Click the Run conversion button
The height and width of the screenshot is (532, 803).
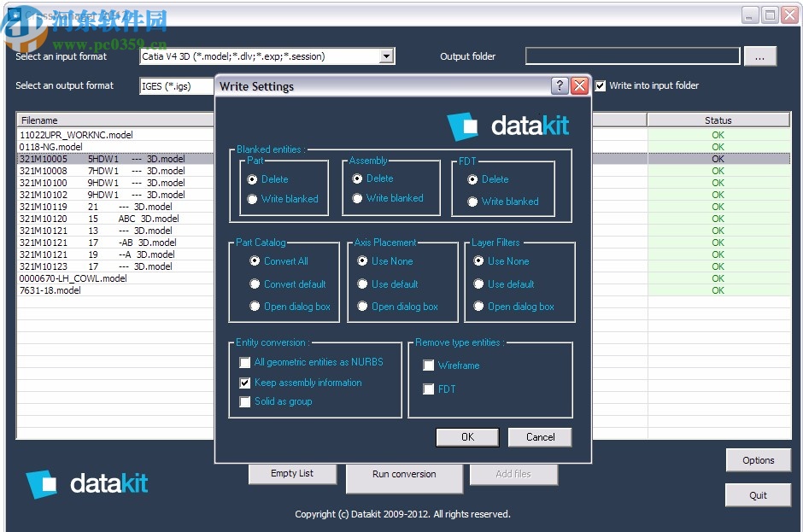pos(404,475)
